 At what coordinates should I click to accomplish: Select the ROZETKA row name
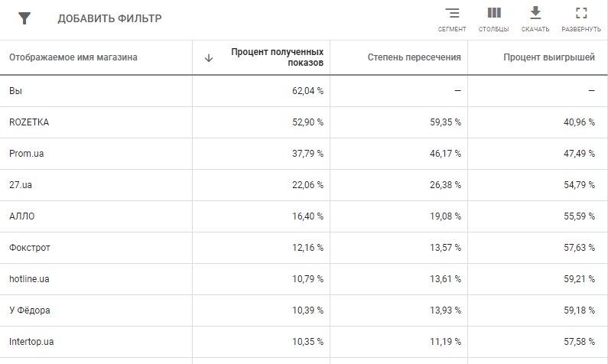click(x=29, y=122)
